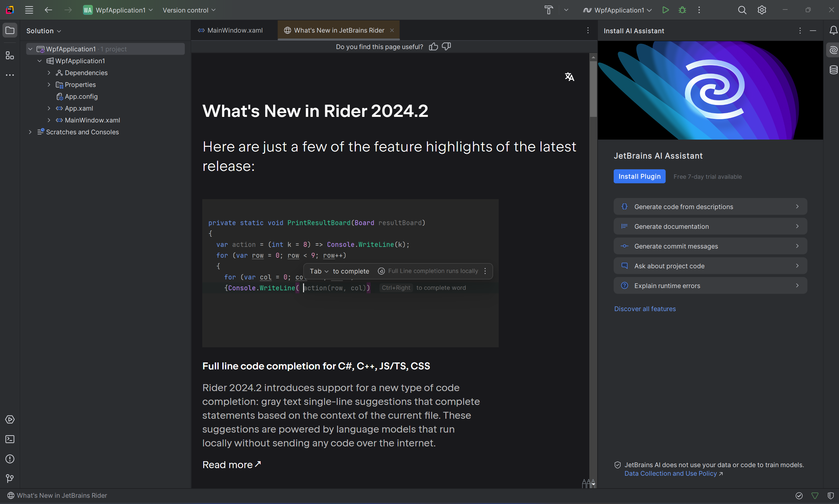Viewport: 839px width, 504px height.
Task: Expand the Properties folder
Action: point(49,85)
